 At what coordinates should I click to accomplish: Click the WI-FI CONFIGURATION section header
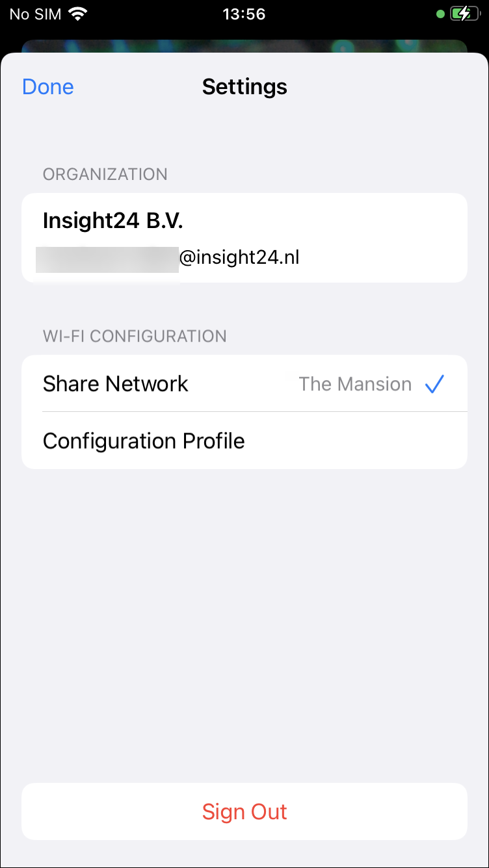coord(135,336)
